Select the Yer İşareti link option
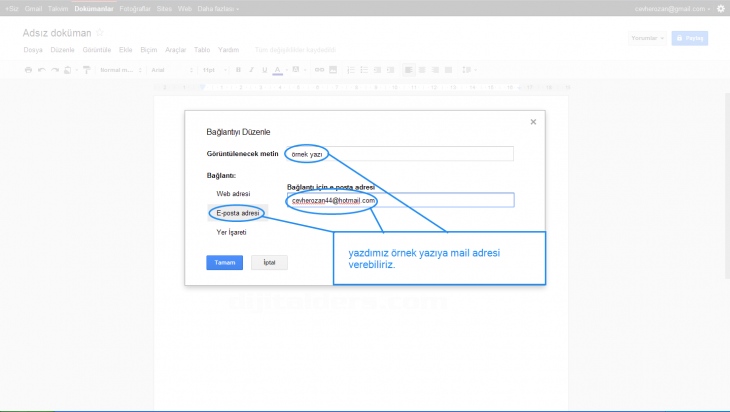 [x=231, y=232]
